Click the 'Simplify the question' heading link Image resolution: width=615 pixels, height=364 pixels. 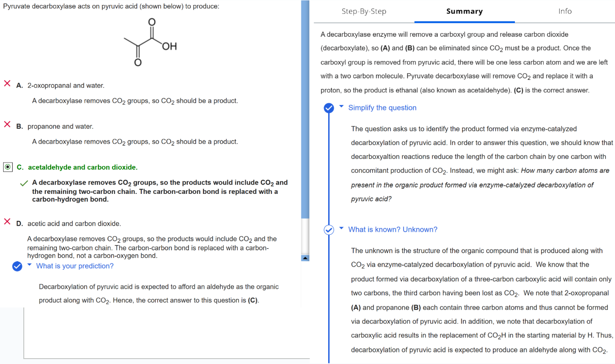[382, 108]
